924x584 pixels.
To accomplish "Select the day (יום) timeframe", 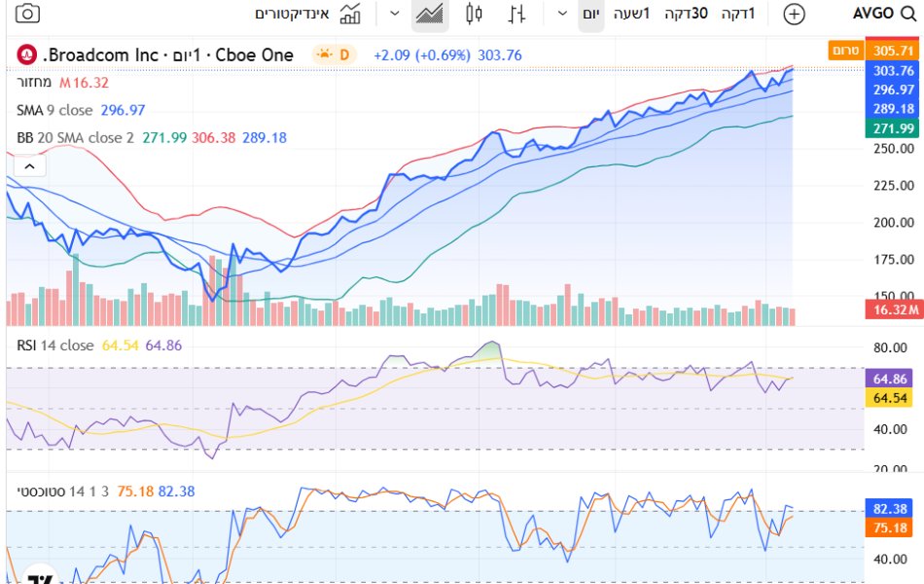I will pos(590,14).
